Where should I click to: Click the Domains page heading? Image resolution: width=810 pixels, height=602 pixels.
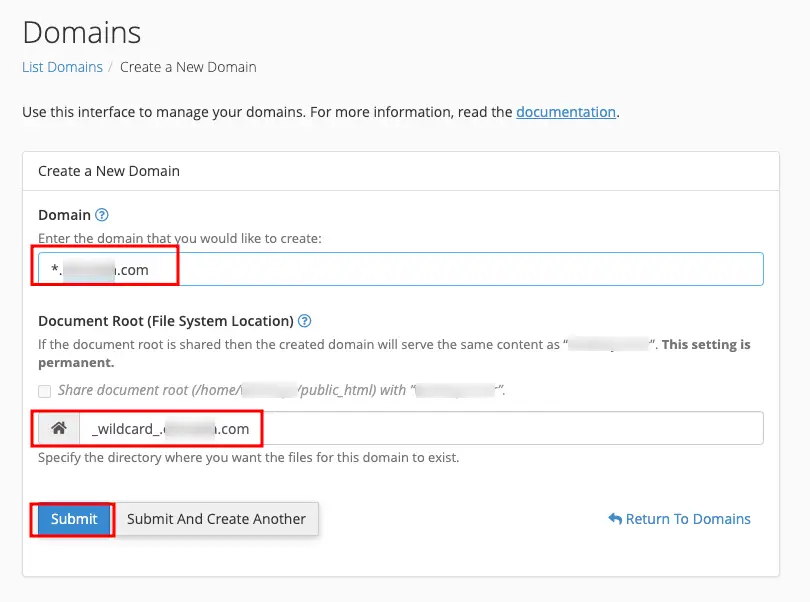coord(82,32)
